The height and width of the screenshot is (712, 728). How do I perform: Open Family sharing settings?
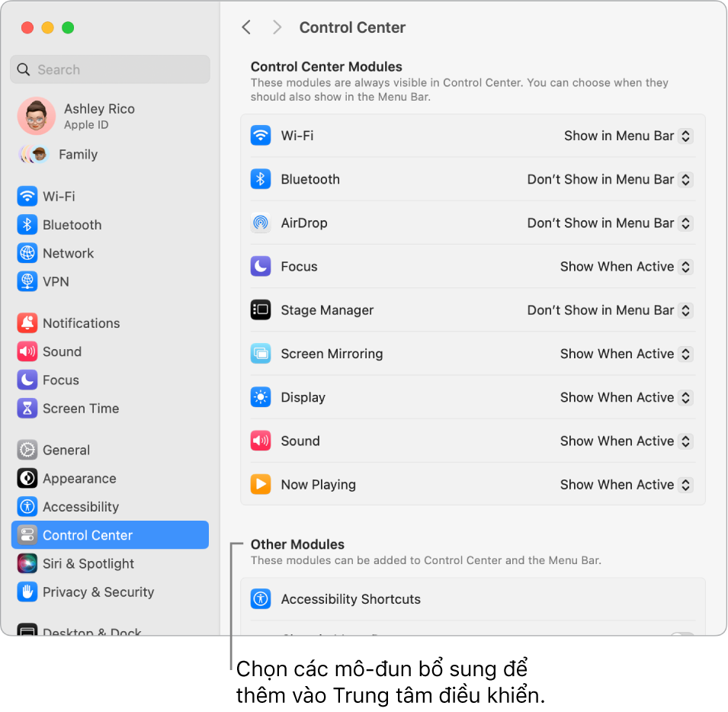[110, 154]
